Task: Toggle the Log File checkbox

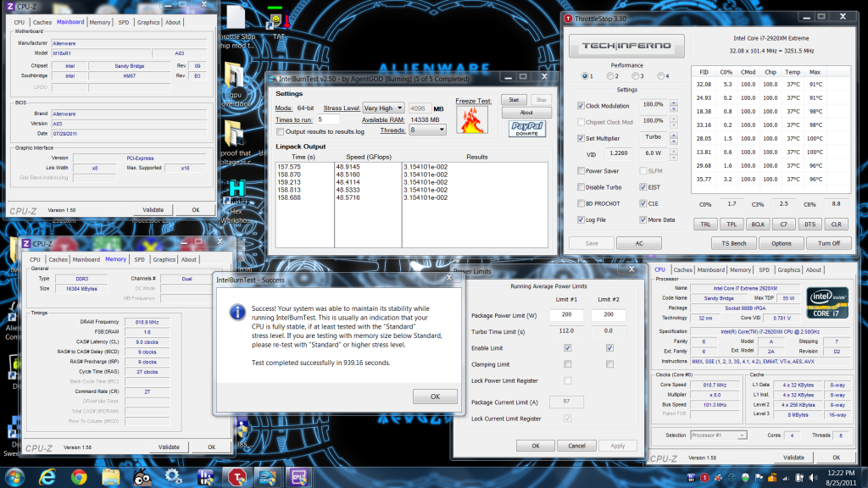Action: click(x=581, y=219)
